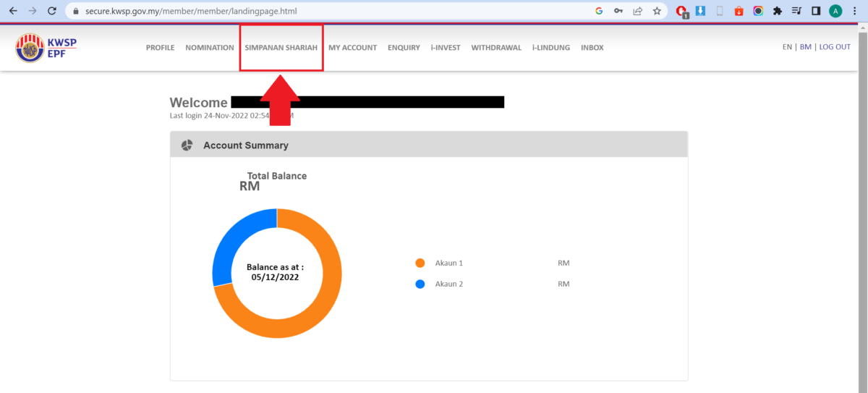Click the media control playlist icon
This screenshot has height=393, width=868.
[796, 11]
